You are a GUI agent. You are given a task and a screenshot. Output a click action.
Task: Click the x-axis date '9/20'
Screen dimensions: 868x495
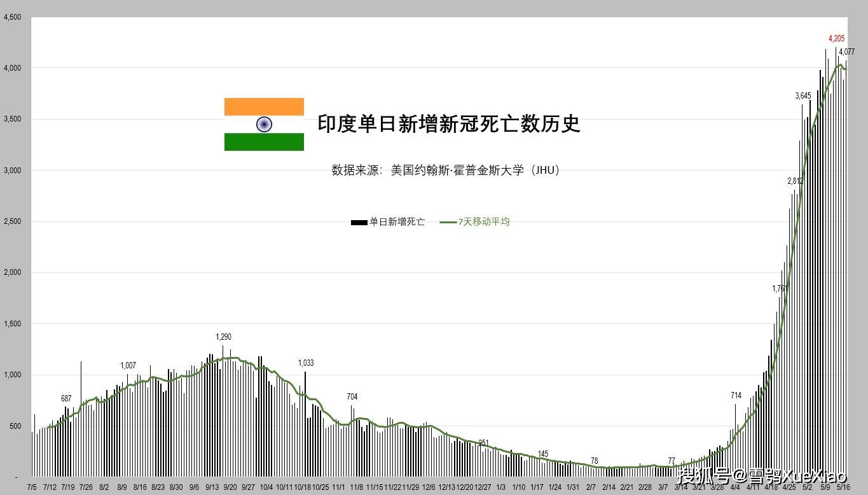pos(230,487)
